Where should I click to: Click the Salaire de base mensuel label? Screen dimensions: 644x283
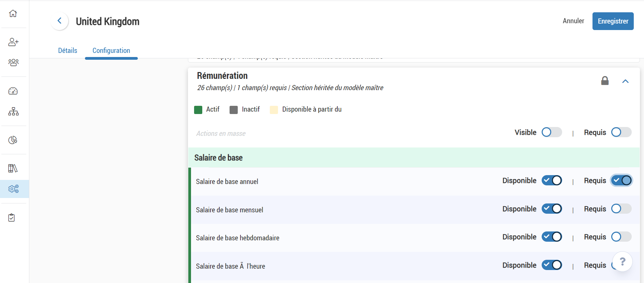click(x=230, y=210)
